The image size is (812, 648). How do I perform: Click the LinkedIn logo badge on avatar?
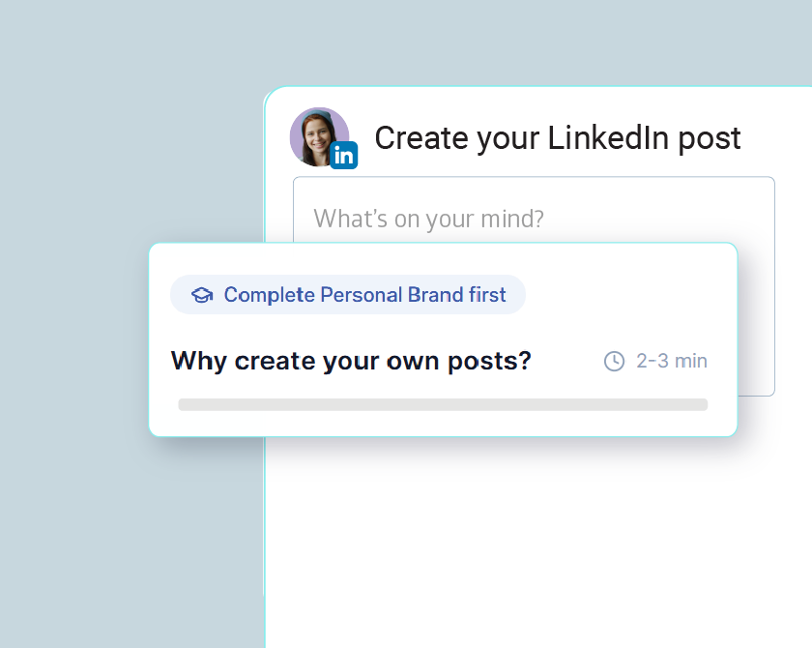(344, 155)
